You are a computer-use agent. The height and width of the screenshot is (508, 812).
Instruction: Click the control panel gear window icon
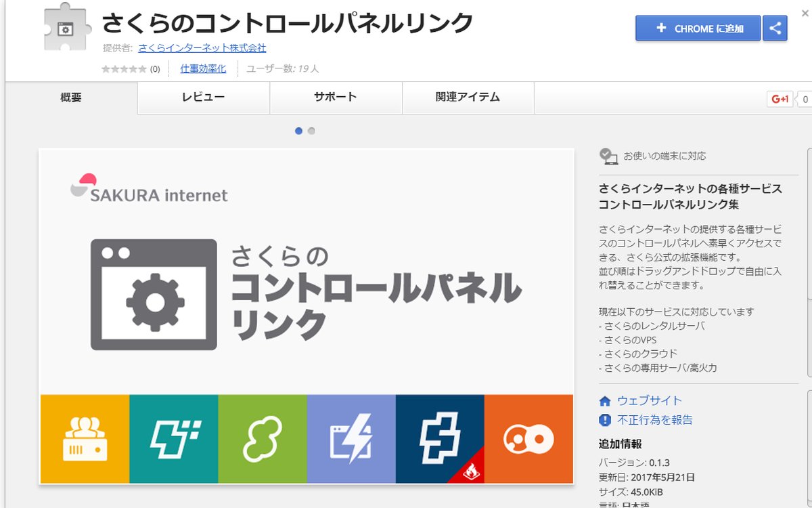(154, 294)
